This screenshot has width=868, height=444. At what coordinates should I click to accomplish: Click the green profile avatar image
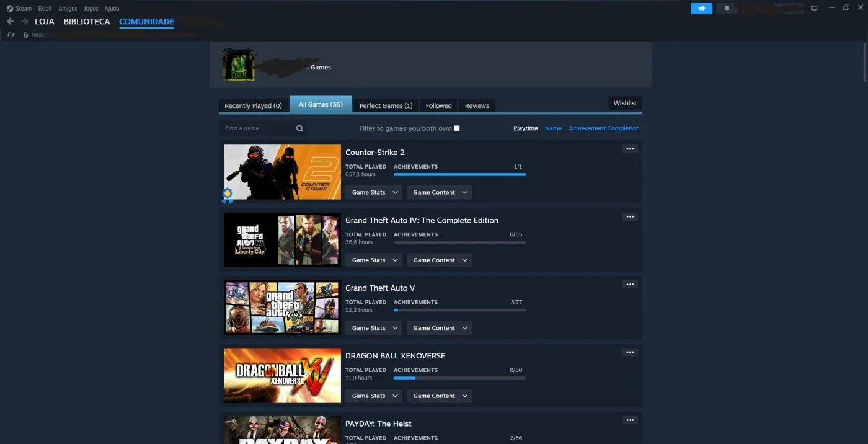(239, 64)
